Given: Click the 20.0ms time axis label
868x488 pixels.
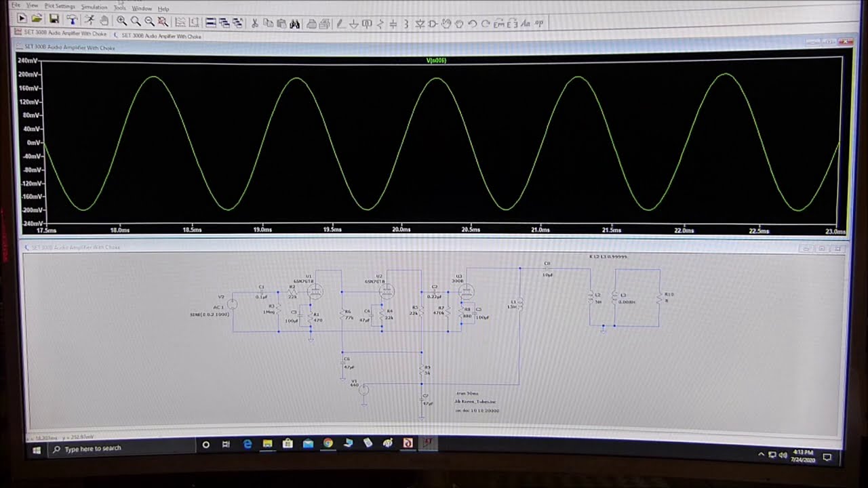Looking at the screenshot, I should [401, 230].
